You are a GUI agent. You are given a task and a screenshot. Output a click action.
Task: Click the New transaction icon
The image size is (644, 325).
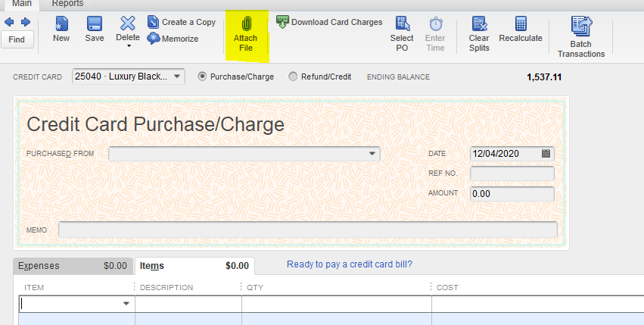point(61,24)
